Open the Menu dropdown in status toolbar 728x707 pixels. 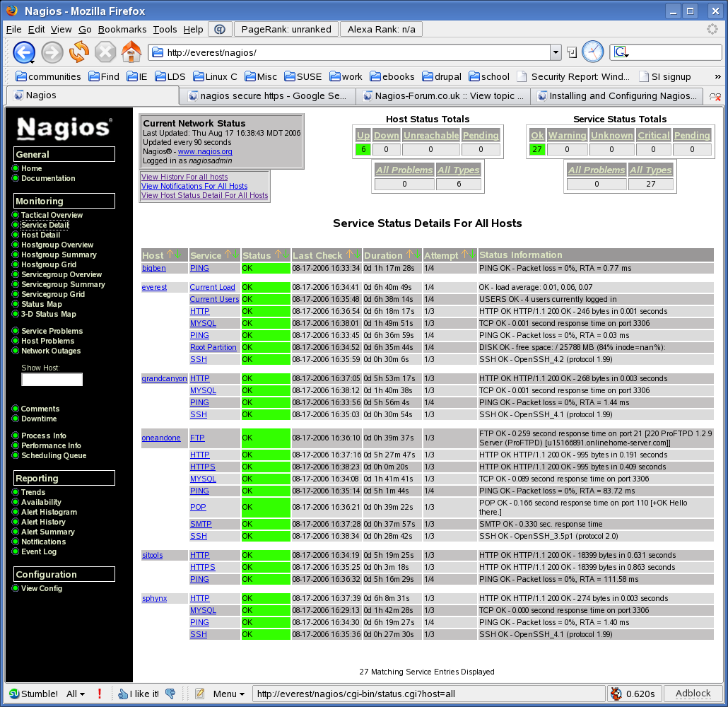[229, 694]
